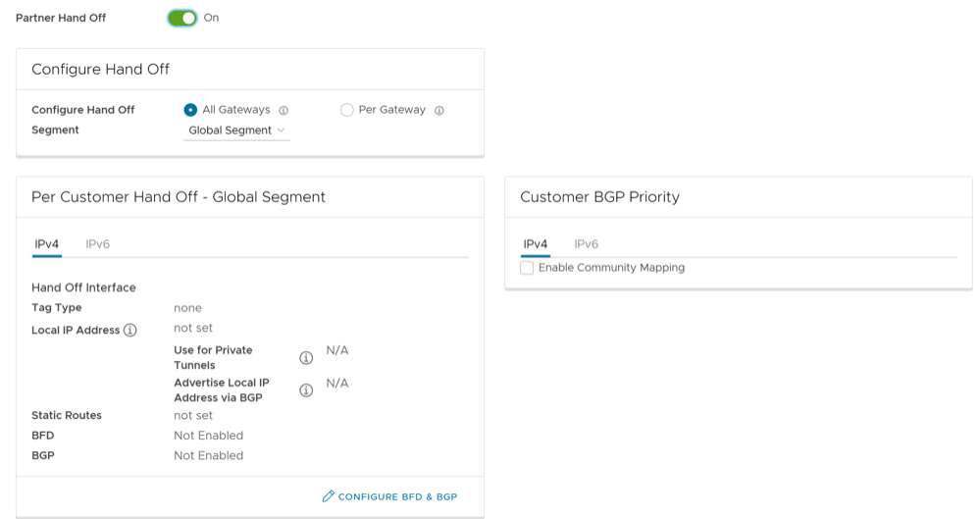Click the Per Customer Hand Off panel heading
The height and width of the screenshot is (519, 980).
[x=179, y=197]
